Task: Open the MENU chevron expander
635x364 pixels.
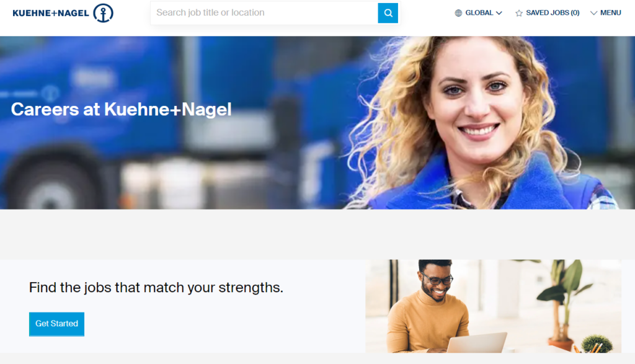Action: [x=593, y=13]
